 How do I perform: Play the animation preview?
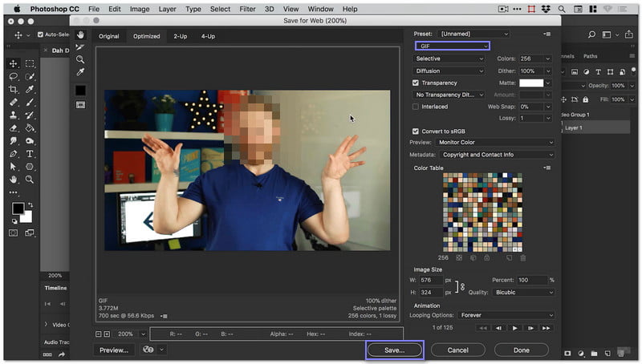[x=514, y=328]
